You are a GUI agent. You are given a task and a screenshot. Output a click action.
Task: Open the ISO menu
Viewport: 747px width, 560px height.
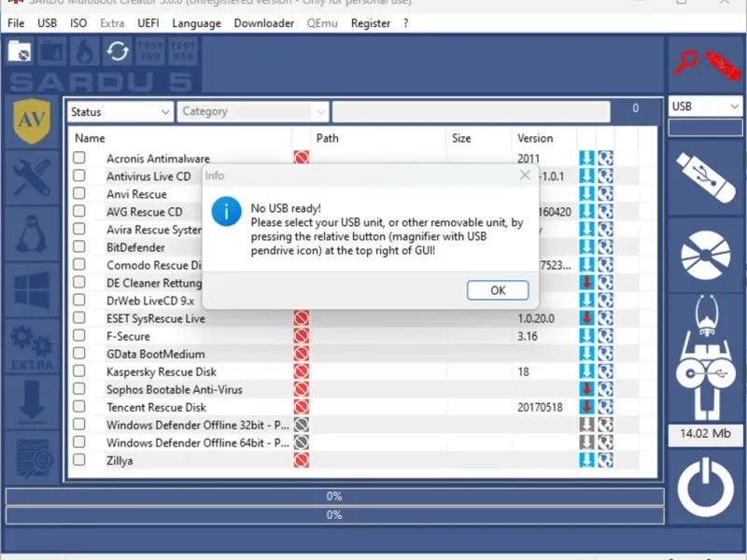point(78,23)
